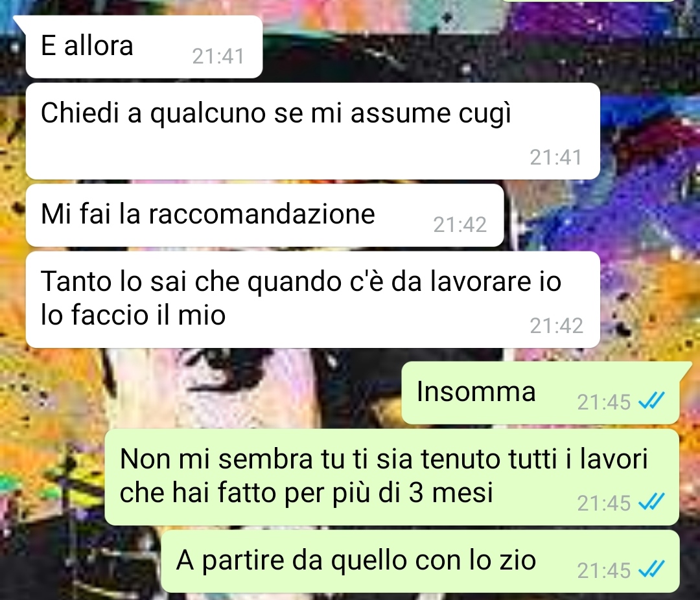Click the read ticks on the "3 mesi" message
The image size is (700, 600).
652,502
